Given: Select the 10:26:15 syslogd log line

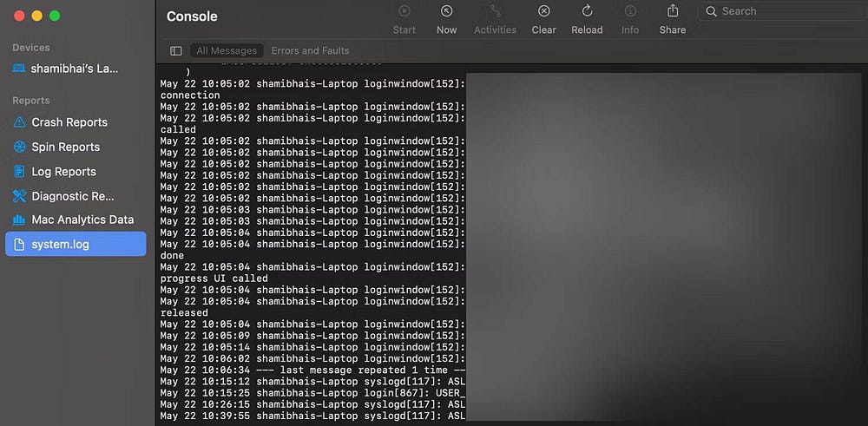Looking at the screenshot, I should coord(312,404).
